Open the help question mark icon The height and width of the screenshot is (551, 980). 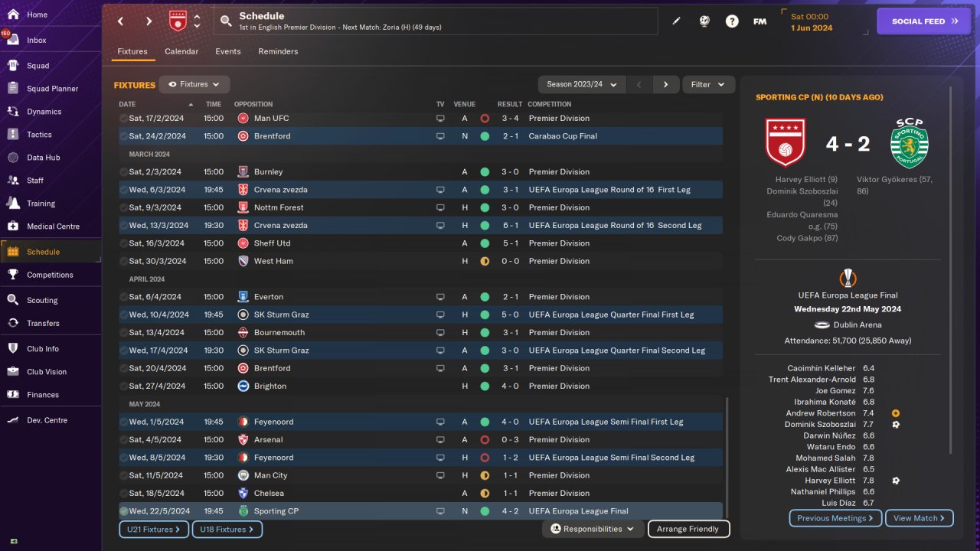(x=732, y=21)
